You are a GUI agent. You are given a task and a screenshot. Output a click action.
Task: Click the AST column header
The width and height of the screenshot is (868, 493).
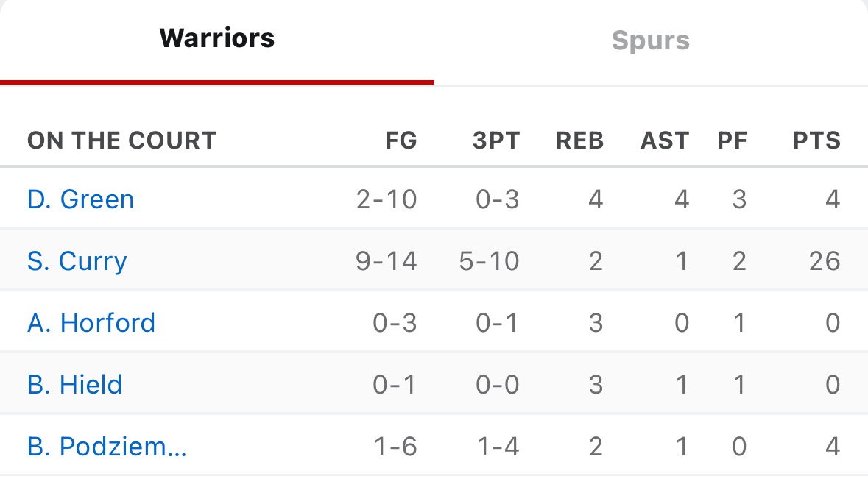pos(665,141)
